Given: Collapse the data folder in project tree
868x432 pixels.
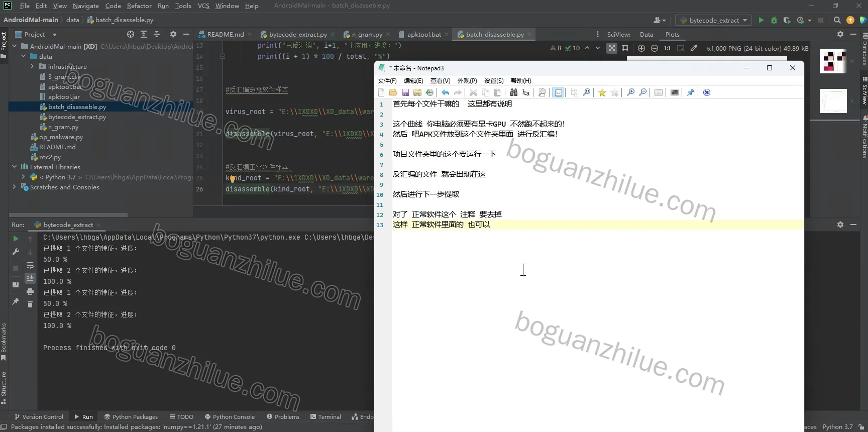Looking at the screenshot, I should point(24,56).
